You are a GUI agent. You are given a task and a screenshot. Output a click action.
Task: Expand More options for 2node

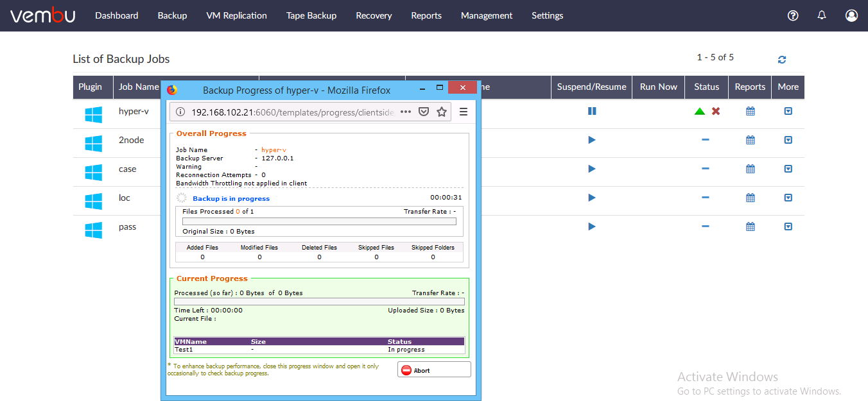point(788,140)
